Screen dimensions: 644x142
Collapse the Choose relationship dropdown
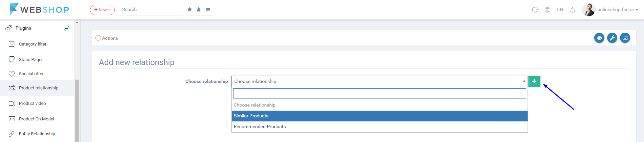[379, 81]
